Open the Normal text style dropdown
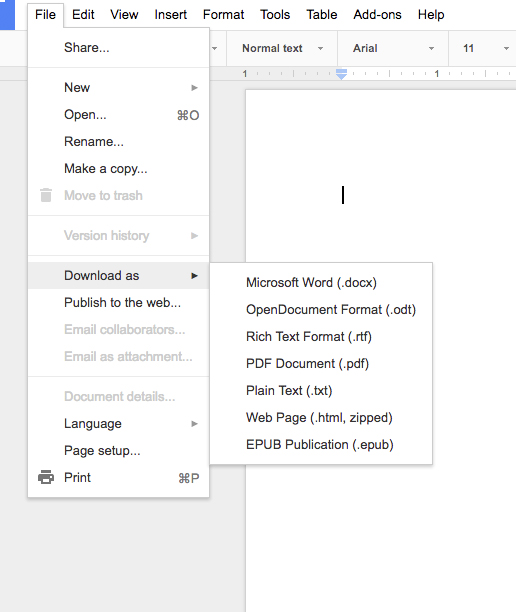The width and height of the screenshot is (516, 612). click(283, 48)
